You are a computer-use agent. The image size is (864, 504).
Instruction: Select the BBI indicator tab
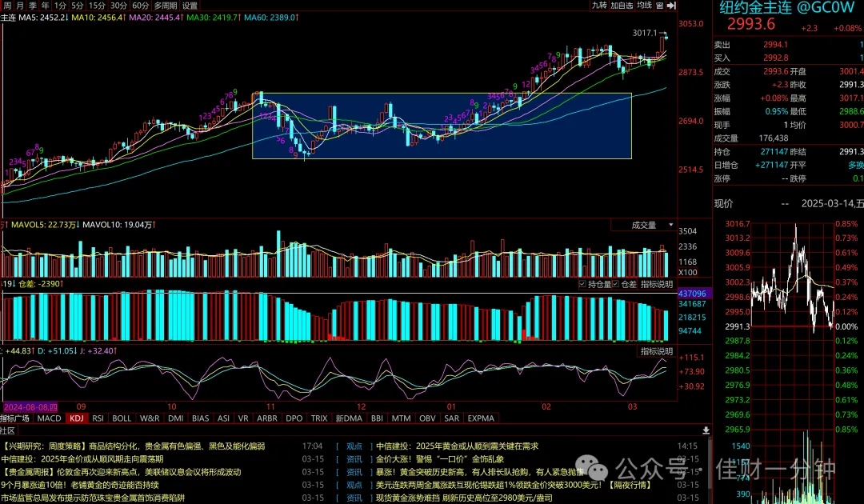click(377, 418)
